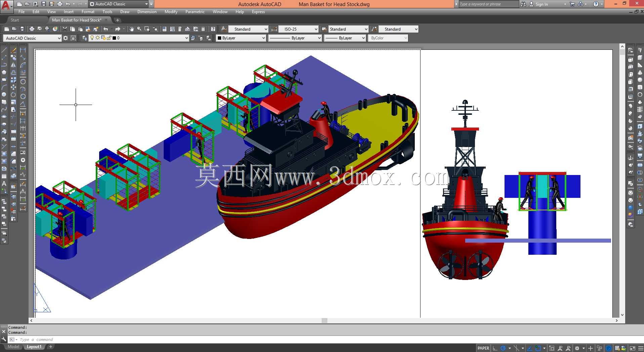Click the Table draw tool
The height and width of the screenshot is (352, 644).
(x=4, y=176)
